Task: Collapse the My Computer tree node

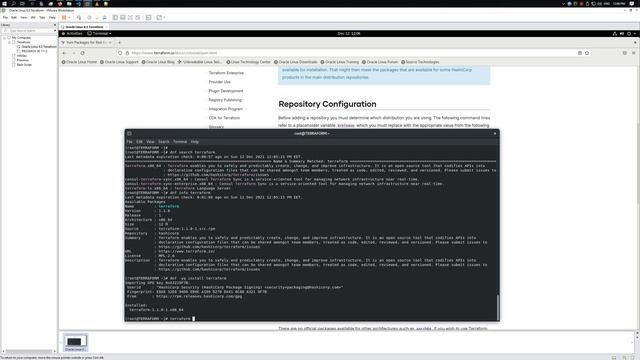Action: tap(4, 38)
